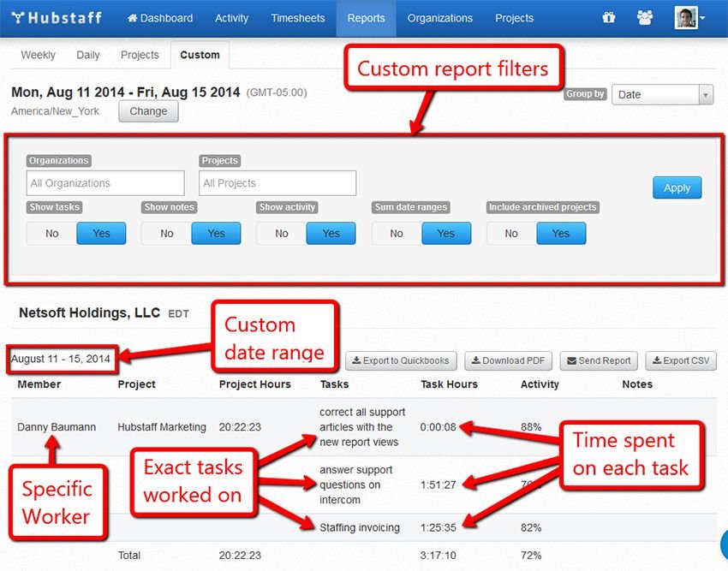
Task: Click the task 'answer support questions on intercom'
Action: [356, 485]
